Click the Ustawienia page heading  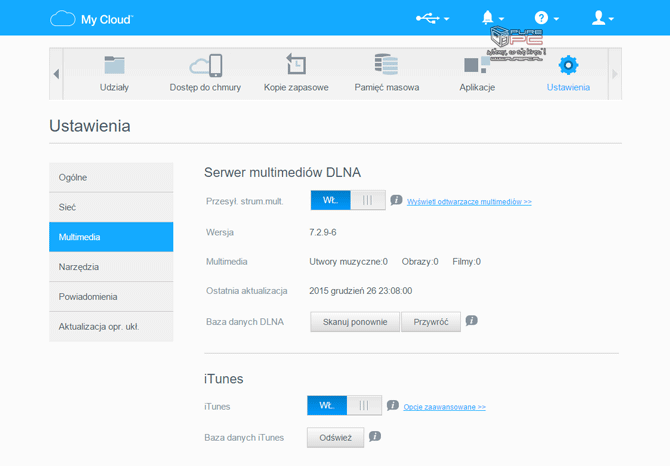click(90, 126)
